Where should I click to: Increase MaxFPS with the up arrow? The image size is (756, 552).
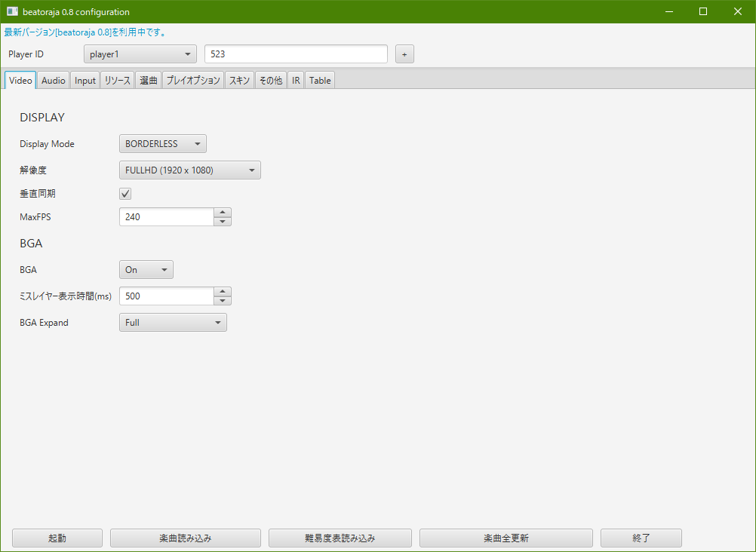tap(223, 212)
